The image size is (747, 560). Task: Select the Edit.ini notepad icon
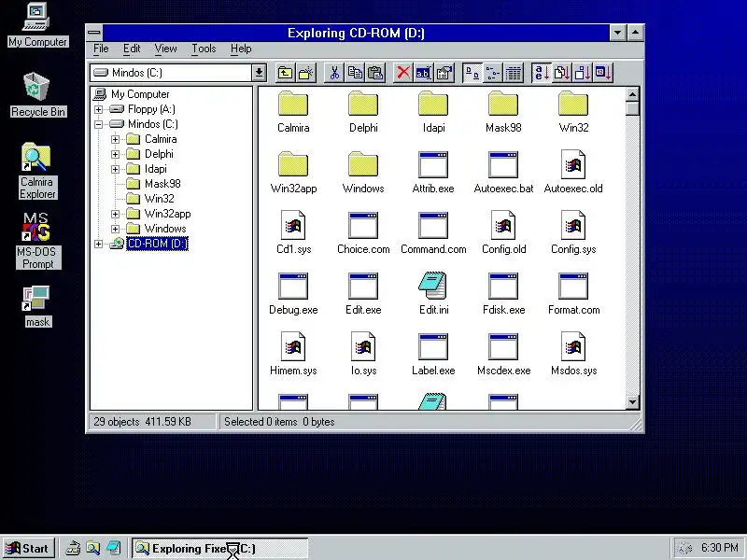tap(433, 294)
